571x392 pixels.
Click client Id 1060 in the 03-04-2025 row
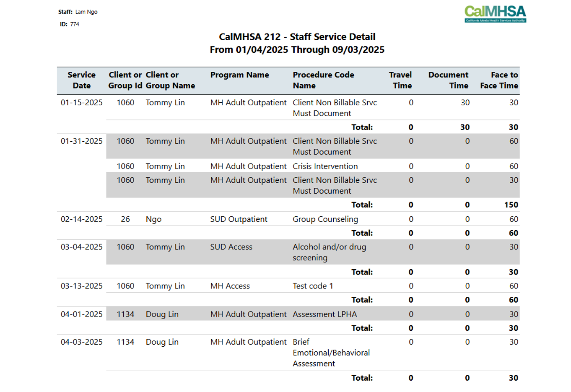coord(125,247)
